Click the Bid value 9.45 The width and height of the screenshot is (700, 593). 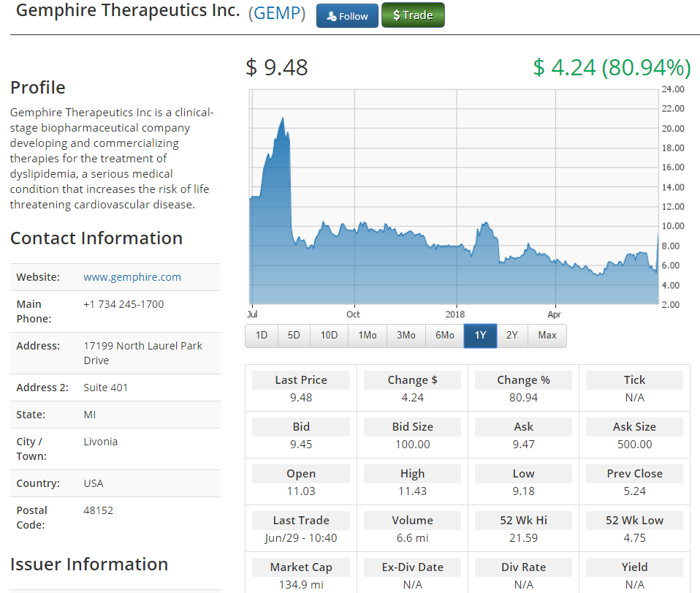pos(301,444)
